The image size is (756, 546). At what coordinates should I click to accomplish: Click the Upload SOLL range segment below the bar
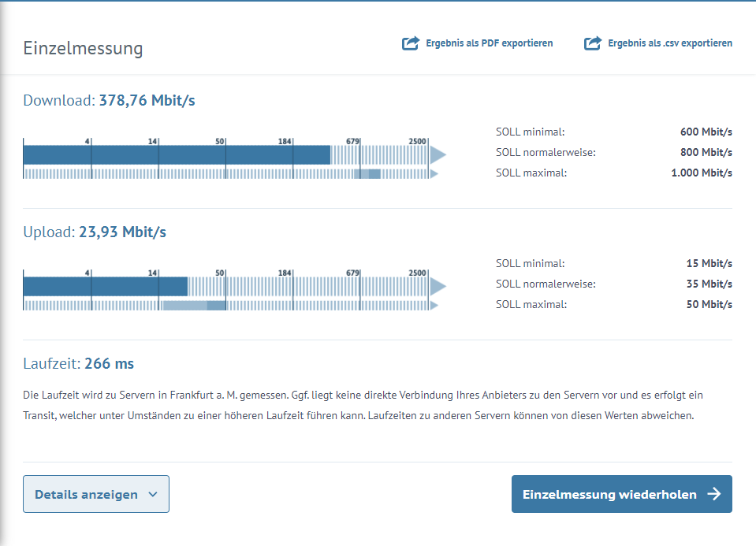pyautogui.click(x=195, y=305)
